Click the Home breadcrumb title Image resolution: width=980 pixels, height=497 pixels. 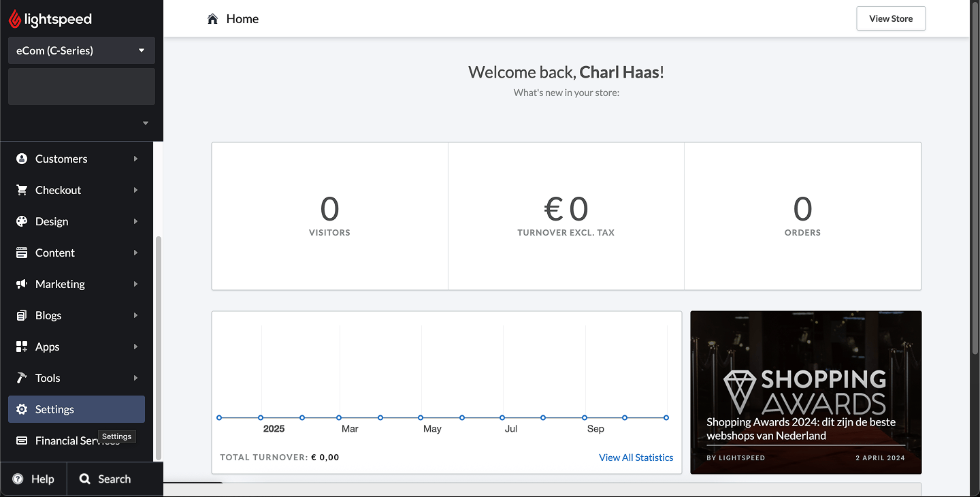click(242, 18)
